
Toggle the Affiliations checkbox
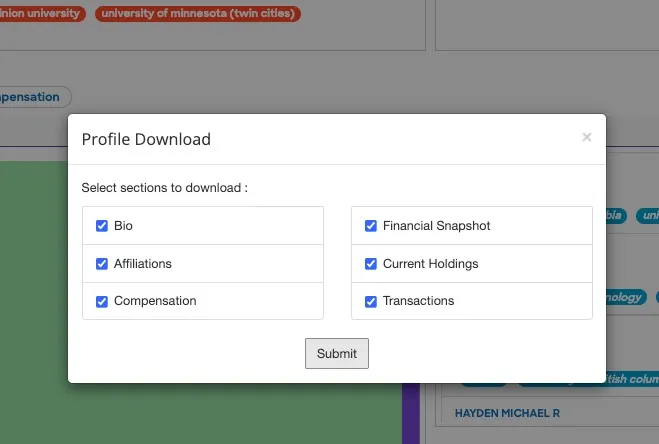point(102,264)
